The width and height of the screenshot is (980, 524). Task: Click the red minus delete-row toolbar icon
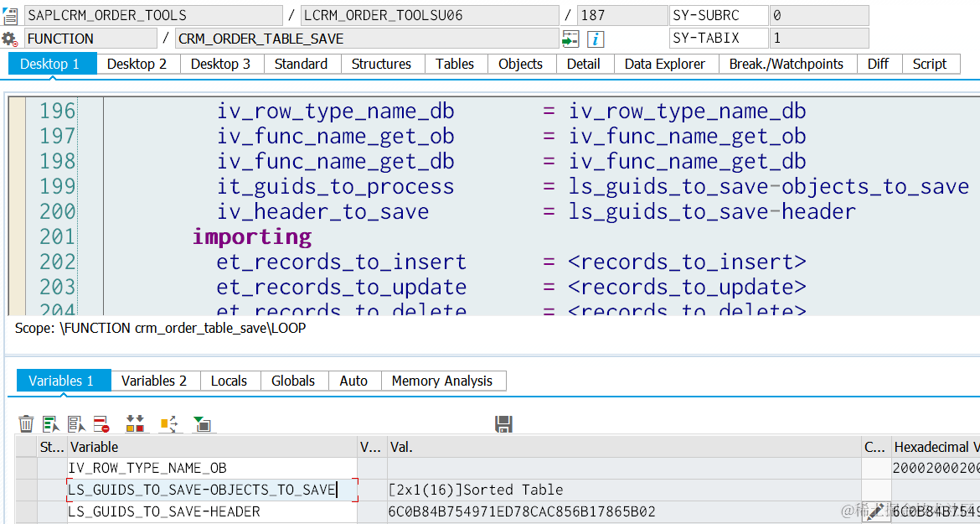pyautogui.click(x=102, y=424)
